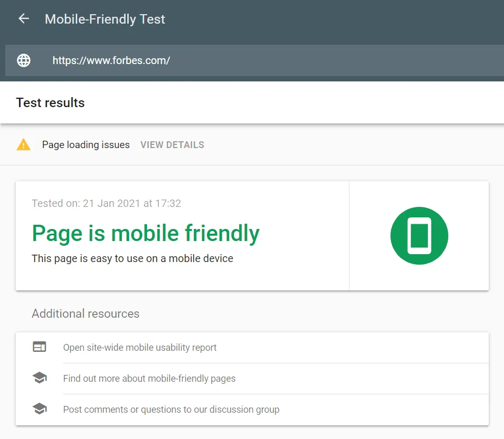Click the yellow warning triangle icon

[x=24, y=145]
